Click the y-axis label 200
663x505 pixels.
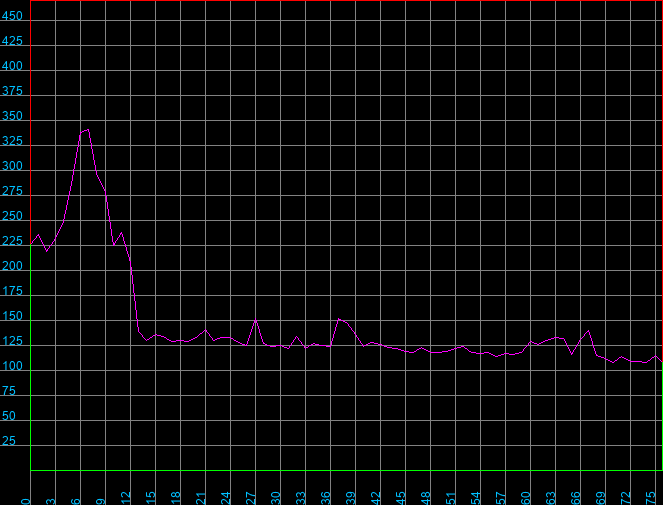[12, 266]
